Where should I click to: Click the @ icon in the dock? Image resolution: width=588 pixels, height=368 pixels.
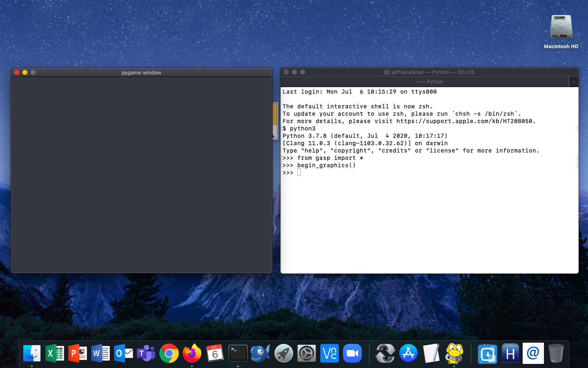(533, 354)
